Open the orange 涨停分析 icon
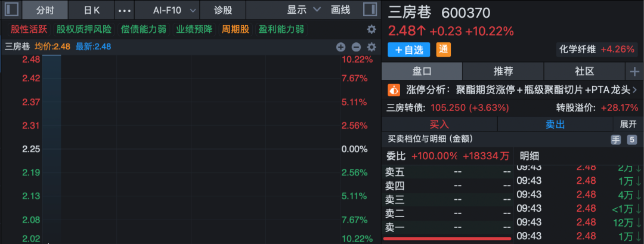Viewport: 644px width, 244px height. tap(394, 90)
